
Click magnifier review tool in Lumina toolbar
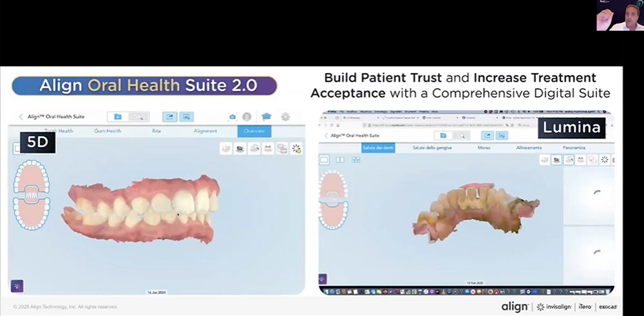coord(569,160)
